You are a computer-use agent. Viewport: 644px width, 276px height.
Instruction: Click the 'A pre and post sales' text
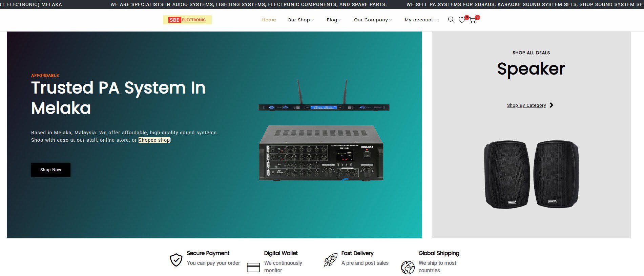click(x=365, y=263)
